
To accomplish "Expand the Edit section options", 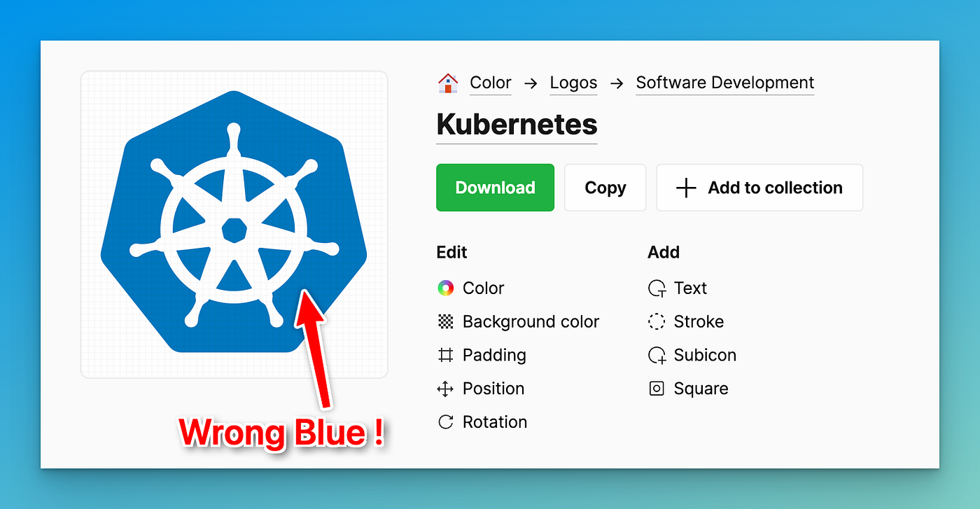I will [451, 252].
